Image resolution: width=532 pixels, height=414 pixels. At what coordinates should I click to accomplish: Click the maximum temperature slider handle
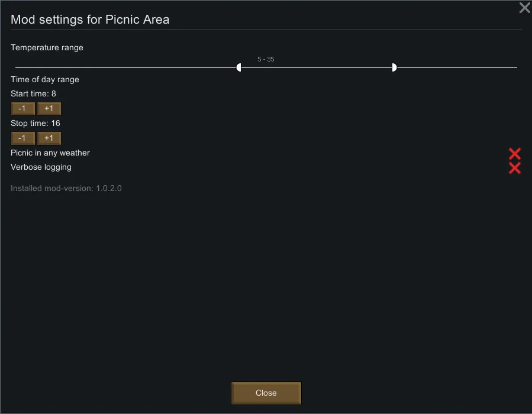tap(394, 67)
